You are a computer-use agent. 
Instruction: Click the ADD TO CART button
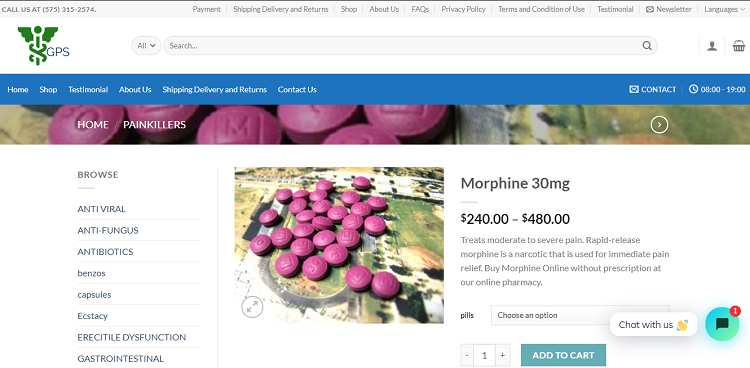[x=563, y=355]
